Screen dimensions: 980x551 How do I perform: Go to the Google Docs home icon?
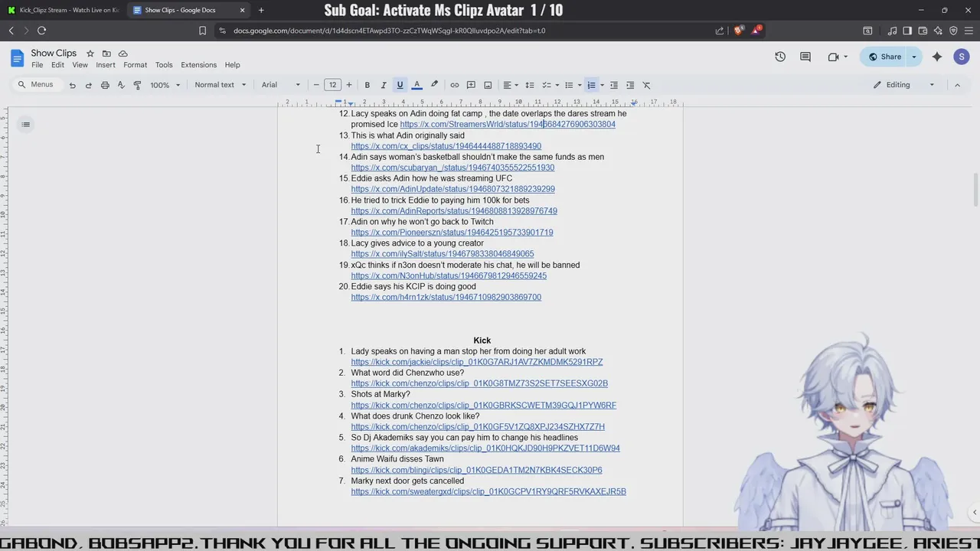[x=17, y=58]
